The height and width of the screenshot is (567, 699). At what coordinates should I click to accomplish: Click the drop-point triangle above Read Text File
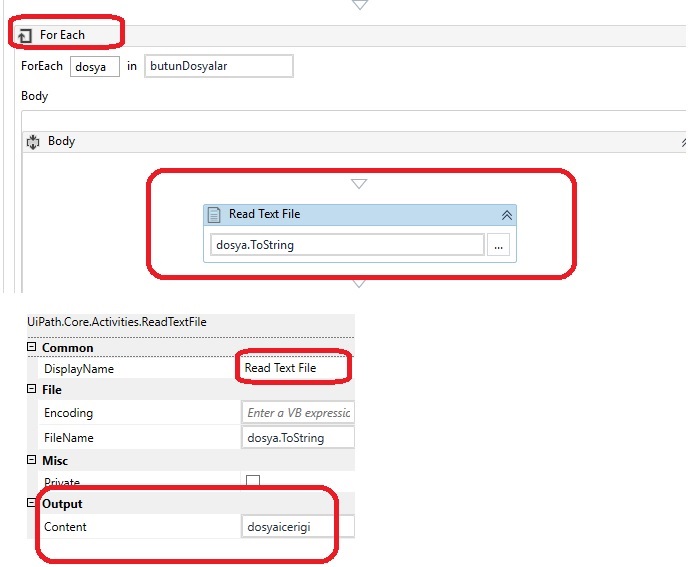(x=359, y=184)
